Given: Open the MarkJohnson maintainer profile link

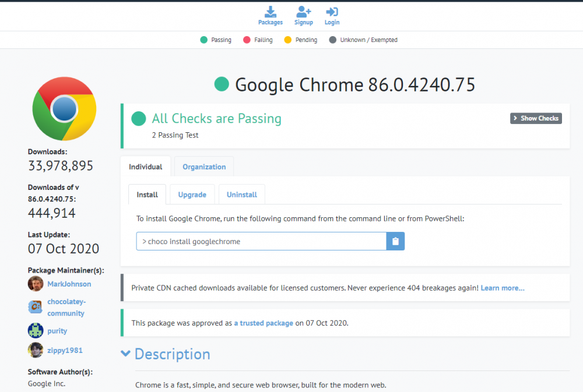Looking at the screenshot, I should point(69,284).
